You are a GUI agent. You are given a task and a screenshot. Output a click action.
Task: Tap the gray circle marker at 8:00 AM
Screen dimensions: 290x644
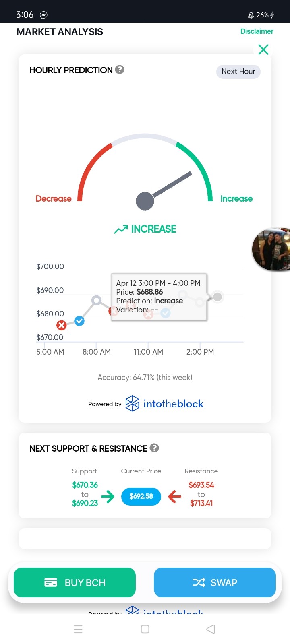(96, 300)
